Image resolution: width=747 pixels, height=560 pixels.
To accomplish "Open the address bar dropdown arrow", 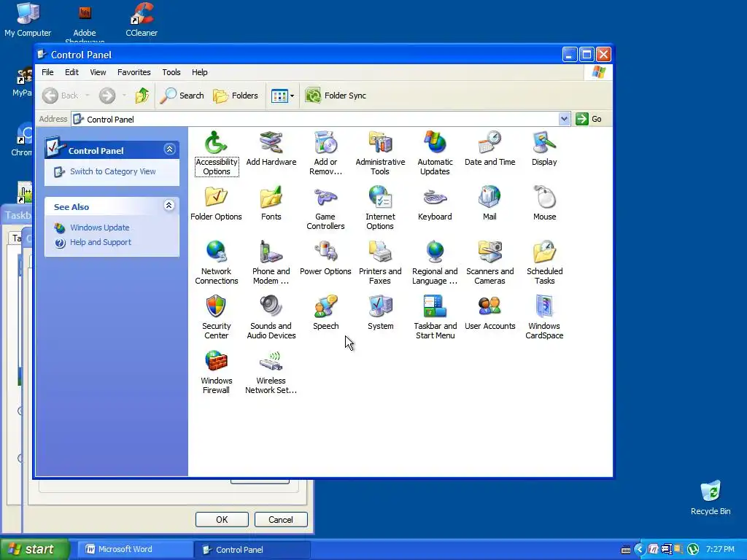I will 564,119.
